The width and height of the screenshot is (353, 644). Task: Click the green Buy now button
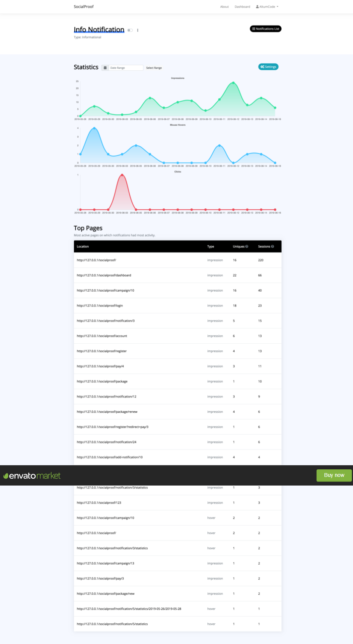click(334, 475)
